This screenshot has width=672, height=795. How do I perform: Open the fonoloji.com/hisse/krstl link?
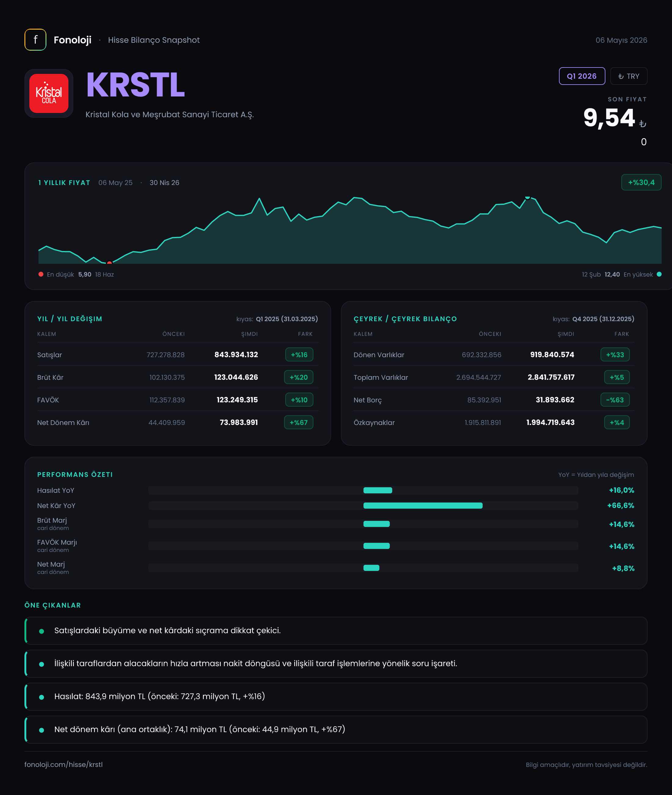tap(64, 764)
